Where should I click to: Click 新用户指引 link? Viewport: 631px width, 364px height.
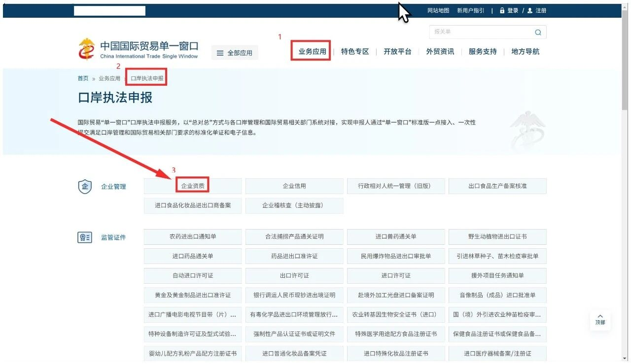pos(470,10)
